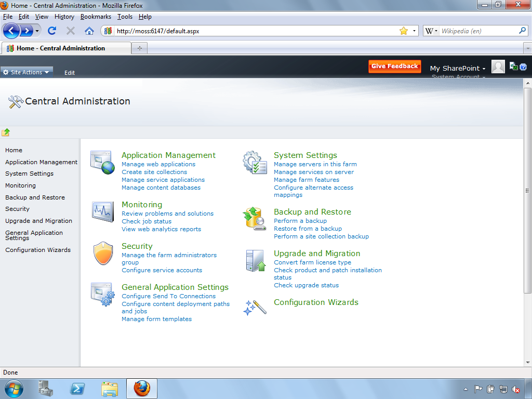Click the Backup and Restore icon
This screenshot has height=399, width=532.
point(255,219)
